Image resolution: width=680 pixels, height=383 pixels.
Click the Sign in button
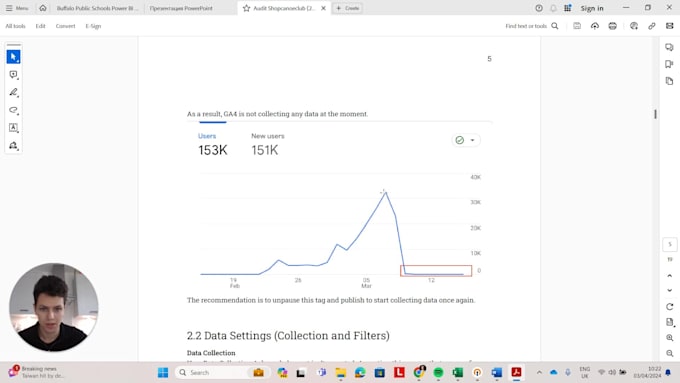592,8
